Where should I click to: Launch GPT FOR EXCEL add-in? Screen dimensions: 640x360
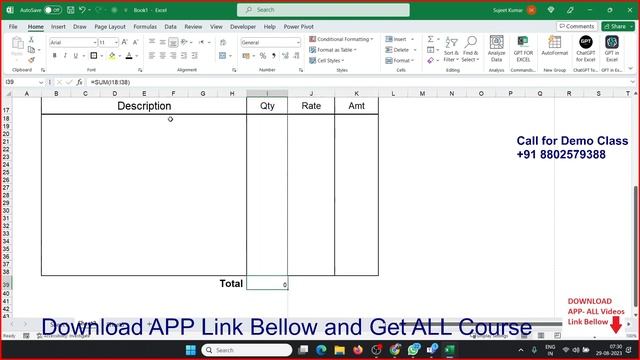523,49
